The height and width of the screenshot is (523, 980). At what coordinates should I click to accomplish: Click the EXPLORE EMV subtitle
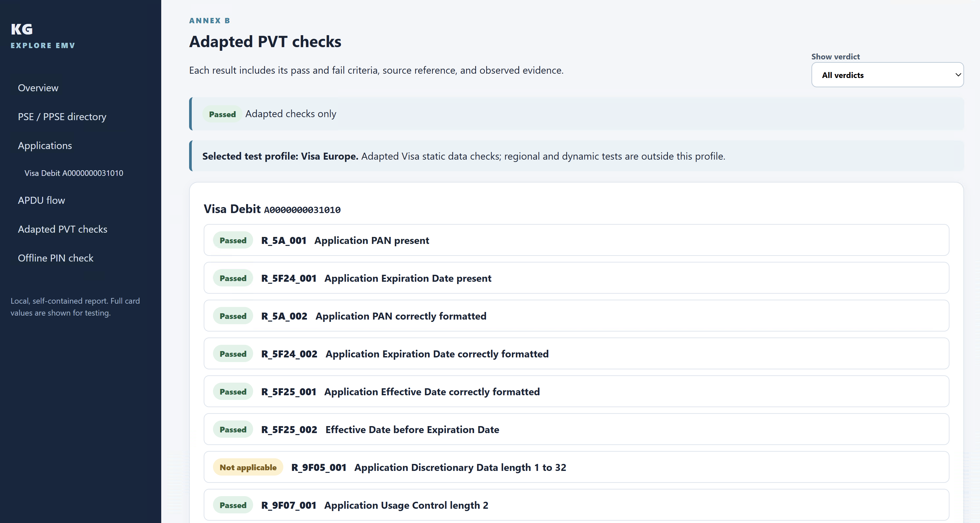(x=43, y=45)
